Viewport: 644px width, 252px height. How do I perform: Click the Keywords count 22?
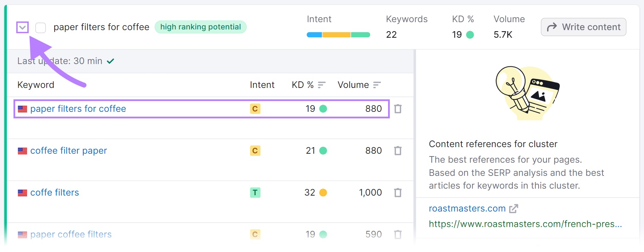tap(391, 35)
